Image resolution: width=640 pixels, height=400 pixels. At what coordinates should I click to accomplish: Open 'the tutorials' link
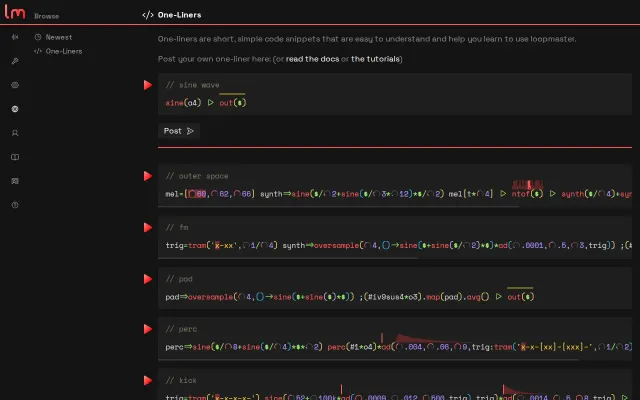376,59
